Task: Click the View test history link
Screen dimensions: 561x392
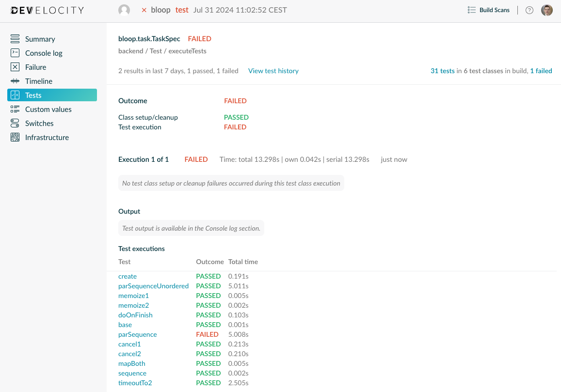Action: 273,71
